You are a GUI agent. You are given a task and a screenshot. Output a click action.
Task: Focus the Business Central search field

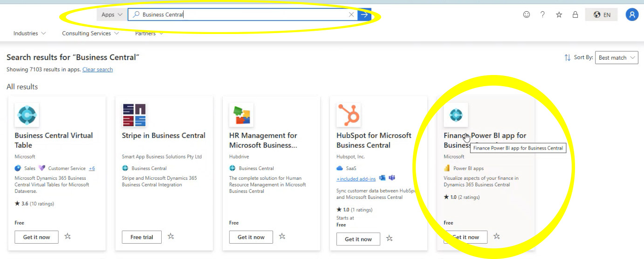[x=242, y=14]
